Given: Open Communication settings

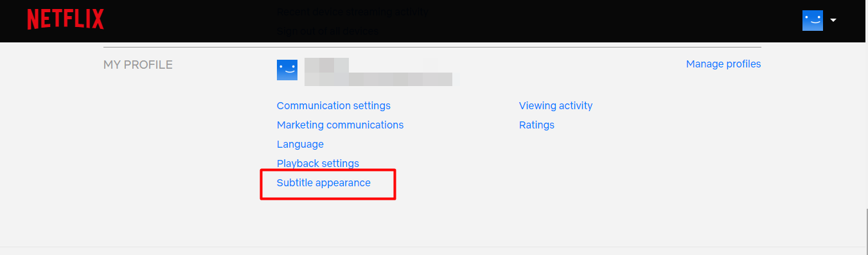Looking at the screenshot, I should [333, 105].
